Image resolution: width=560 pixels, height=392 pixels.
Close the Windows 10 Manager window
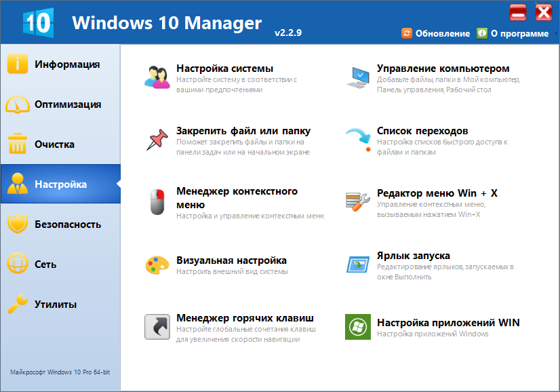point(544,12)
